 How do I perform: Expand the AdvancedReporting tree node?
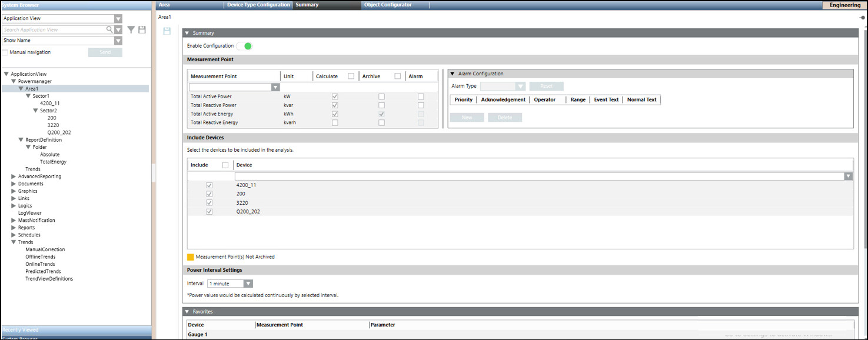pos(14,176)
